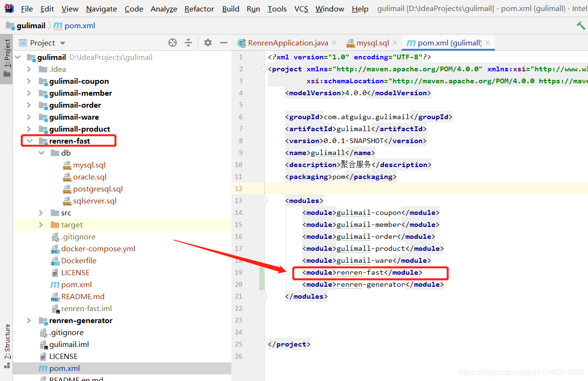Expand the renren-generator module
The height and width of the screenshot is (381, 588).
29,321
